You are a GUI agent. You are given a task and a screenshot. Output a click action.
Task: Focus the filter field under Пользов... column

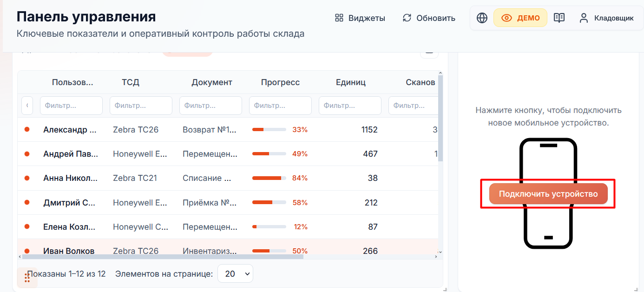pyautogui.click(x=71, y=106)
